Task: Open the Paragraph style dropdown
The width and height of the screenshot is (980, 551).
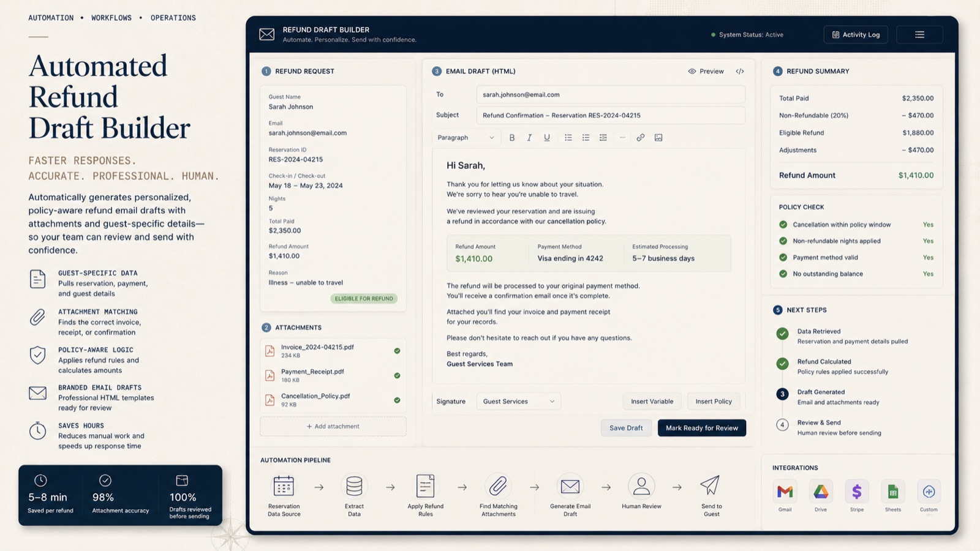Action: 466,138
